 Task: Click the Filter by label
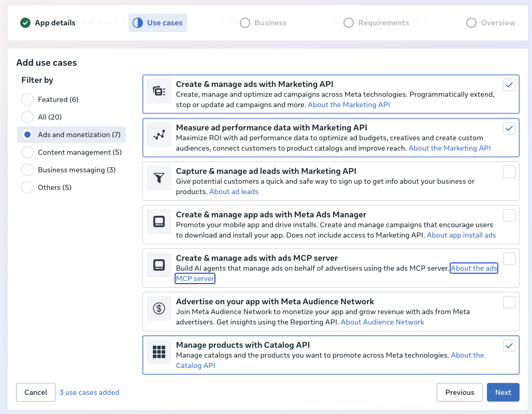coord(37,80)
